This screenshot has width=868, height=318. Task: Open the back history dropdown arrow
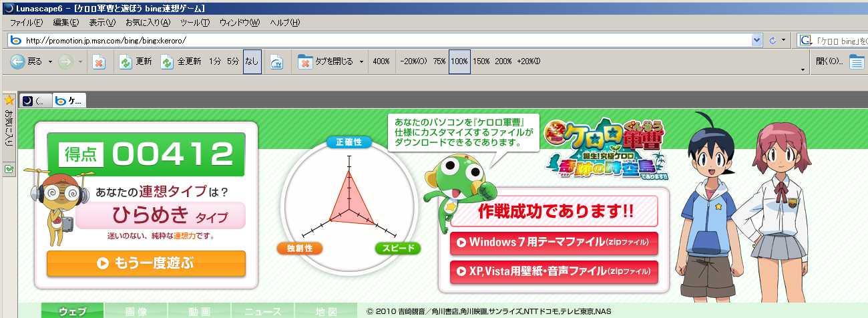click(x=50, y=62)
